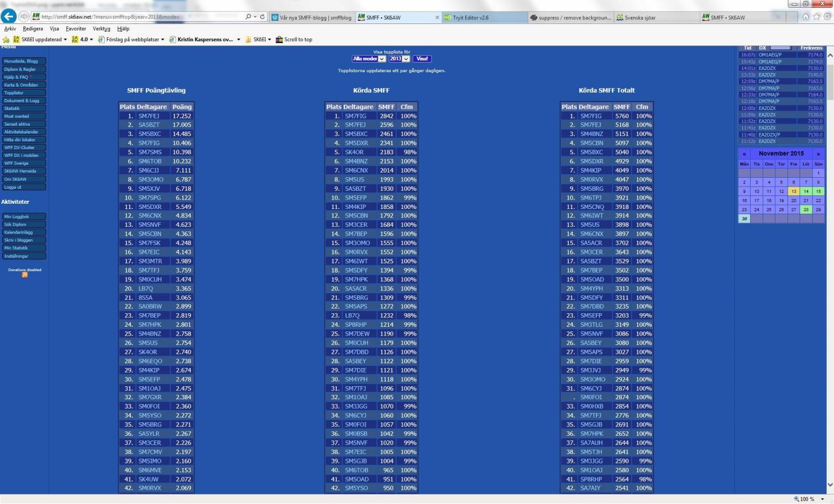Close the active SMFF • SK6AW tab
The height and width of the screenshot is (504, 834).
click(x=437, y=17)
